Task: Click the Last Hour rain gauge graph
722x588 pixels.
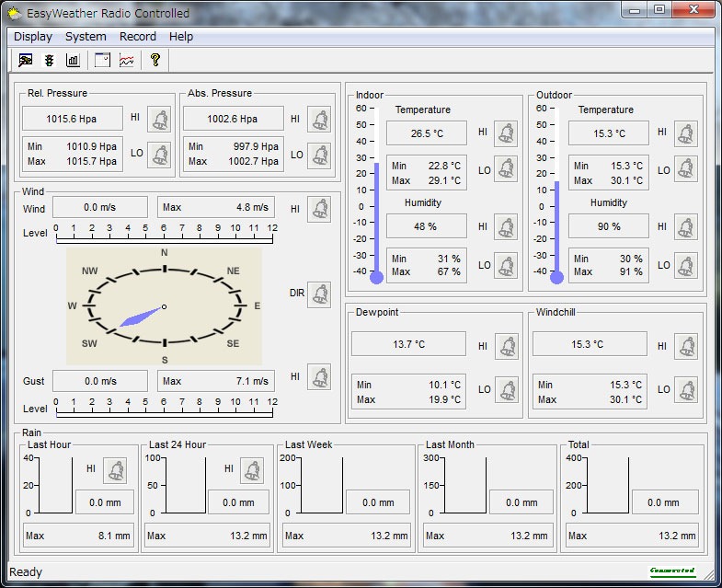Action: pyautogui.click(x=55, y=485)
